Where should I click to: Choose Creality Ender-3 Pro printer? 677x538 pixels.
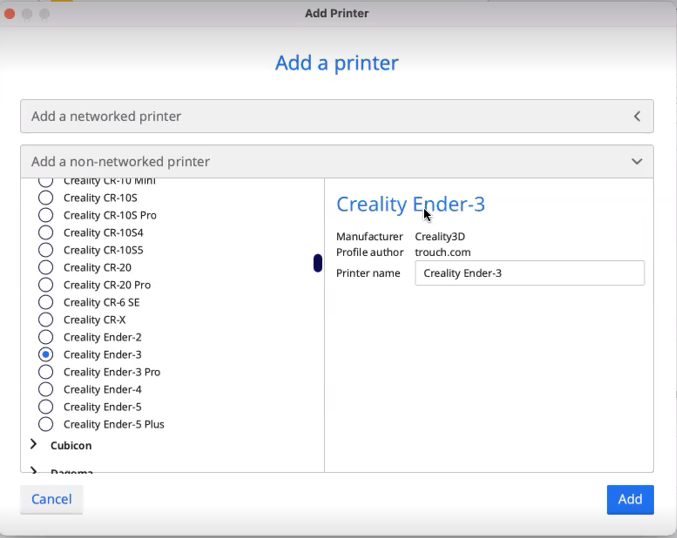tap(45, 372)
